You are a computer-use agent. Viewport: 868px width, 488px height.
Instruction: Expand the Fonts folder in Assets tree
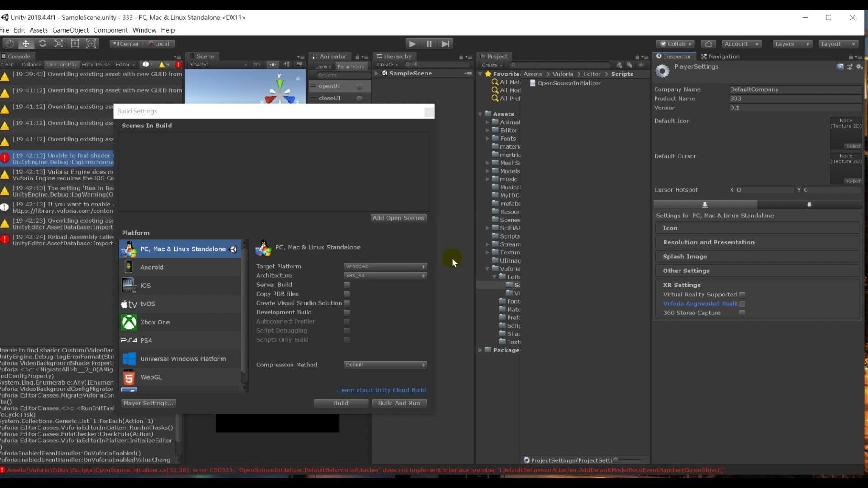coord(488,139)
